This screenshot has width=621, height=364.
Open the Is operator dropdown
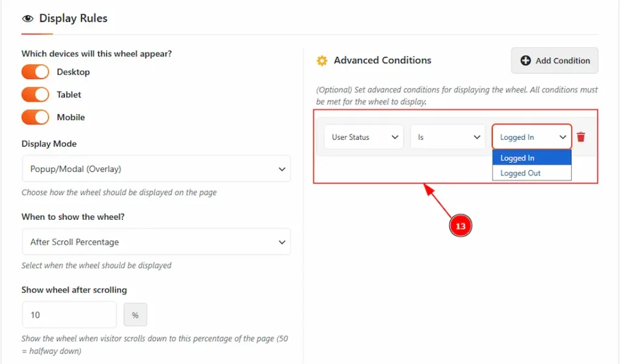(448, 137)
